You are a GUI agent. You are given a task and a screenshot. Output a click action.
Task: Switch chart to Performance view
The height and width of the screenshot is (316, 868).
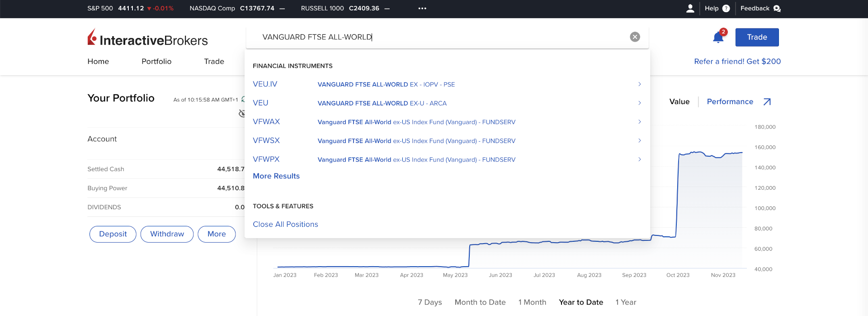click(730, 102)
